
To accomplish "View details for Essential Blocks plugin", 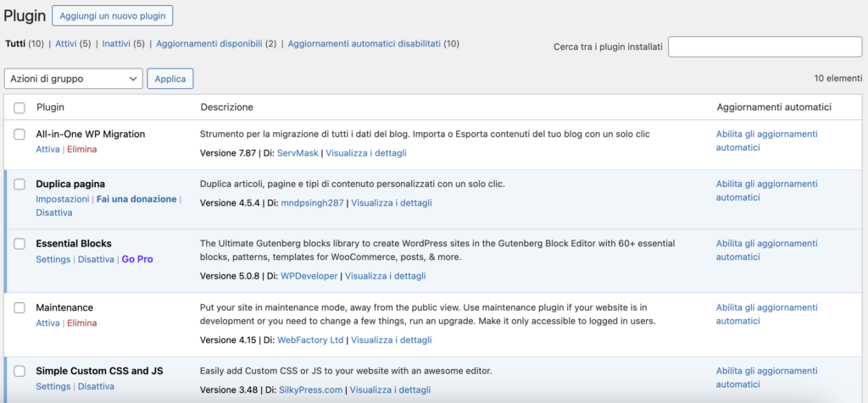I will (385, 276).
